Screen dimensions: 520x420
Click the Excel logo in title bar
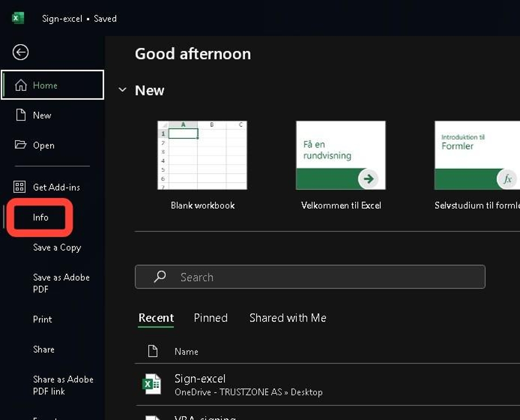pyautogui.click(x=18, y=18)
